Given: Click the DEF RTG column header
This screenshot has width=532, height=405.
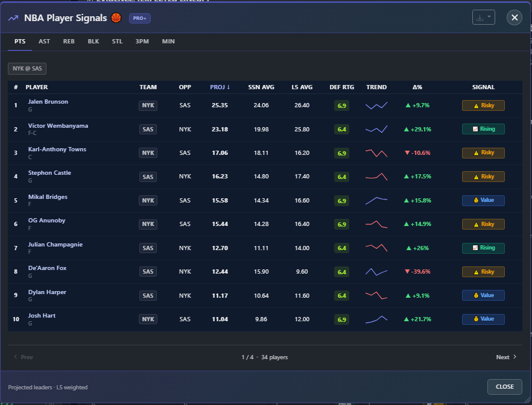Looking at the screenshot, I should (x=341, y=87).
